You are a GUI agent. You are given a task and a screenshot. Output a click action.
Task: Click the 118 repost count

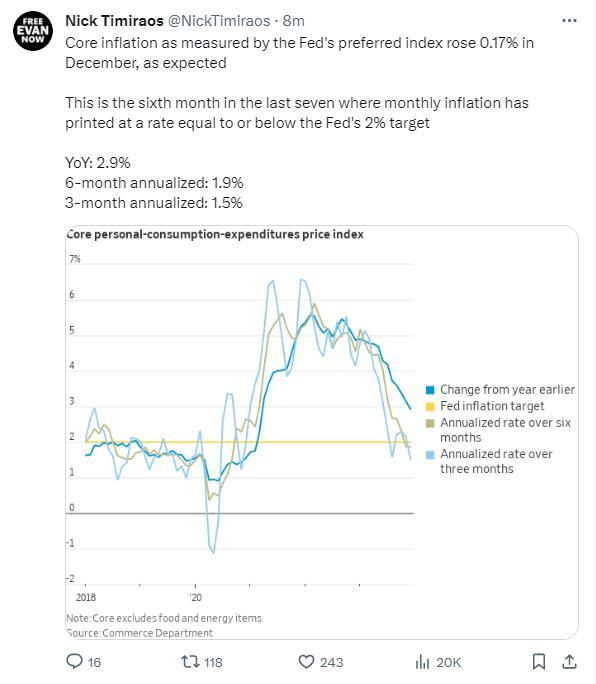coord(213,662)
